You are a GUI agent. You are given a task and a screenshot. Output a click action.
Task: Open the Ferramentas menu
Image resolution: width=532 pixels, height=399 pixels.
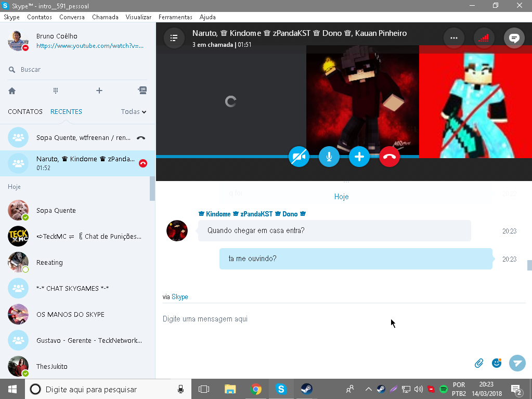(175, 17)
